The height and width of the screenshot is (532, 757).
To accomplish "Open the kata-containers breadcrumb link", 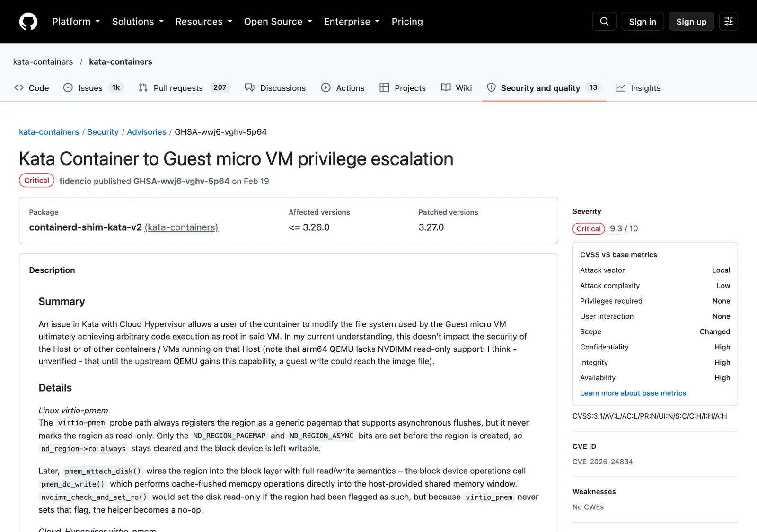I will point(49,132).
